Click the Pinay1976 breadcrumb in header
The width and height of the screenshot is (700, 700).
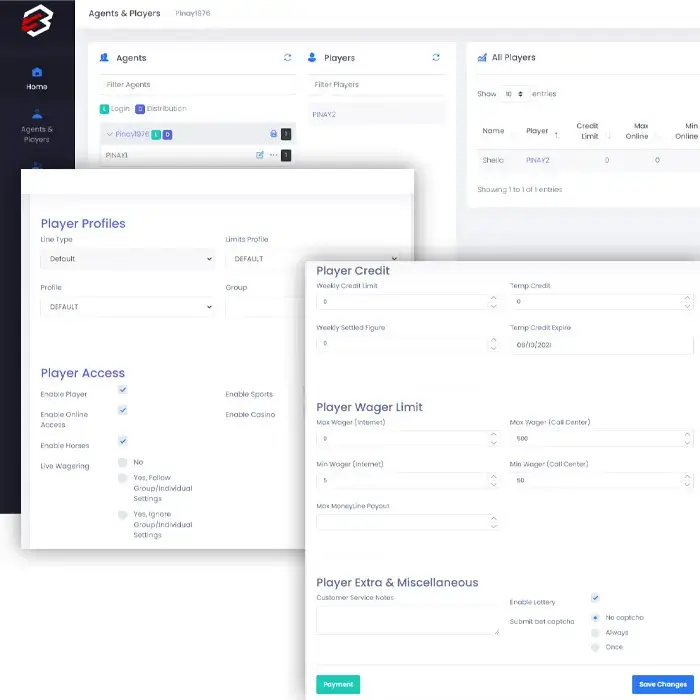[193, 13]
